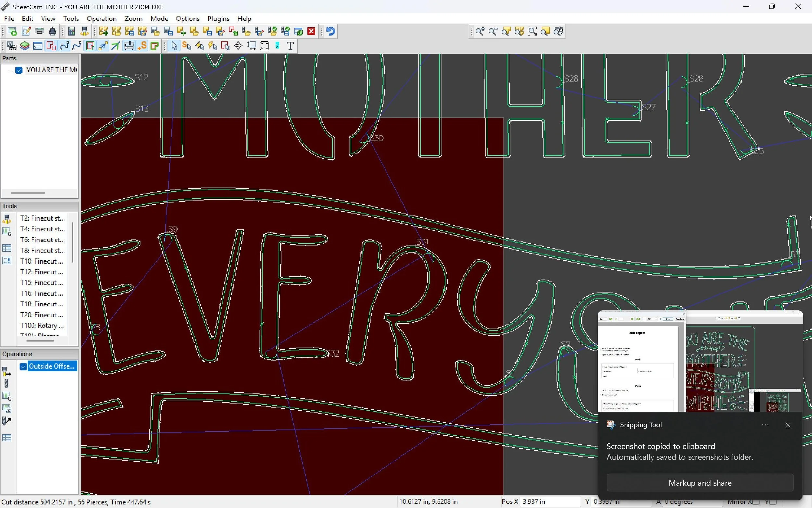Open the Options menu
Screen dimensions: 812x508
pyautogui.click(x=188, y=19)
